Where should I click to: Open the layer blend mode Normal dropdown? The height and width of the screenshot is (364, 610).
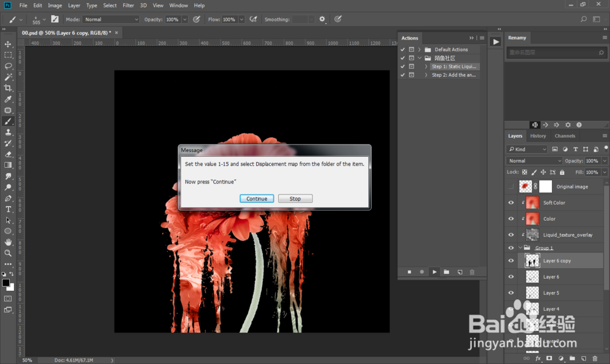coord(534,161)
